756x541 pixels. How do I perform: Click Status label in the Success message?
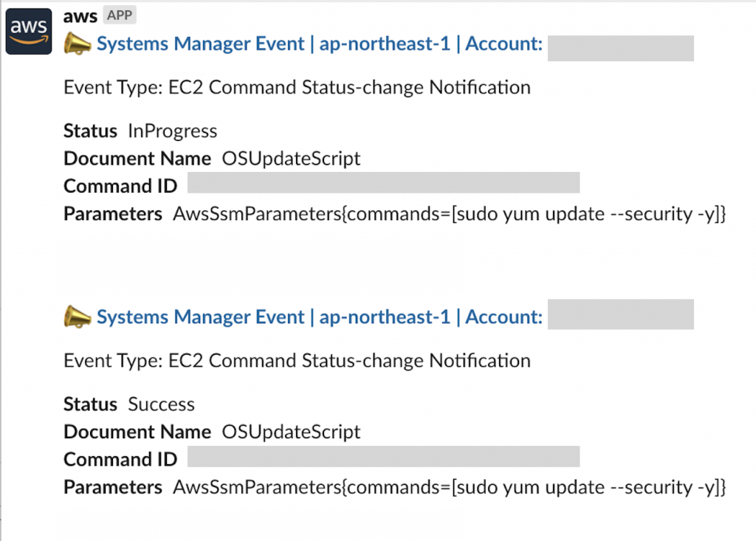(x=90, y=404)
